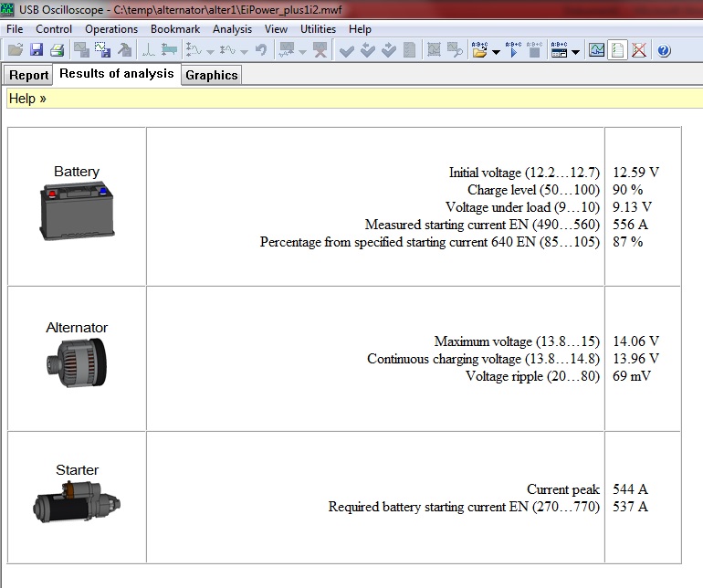This screenshot has height=588, width=703.
Task: Switch to the Graphics tab
Action: (211, 76)
